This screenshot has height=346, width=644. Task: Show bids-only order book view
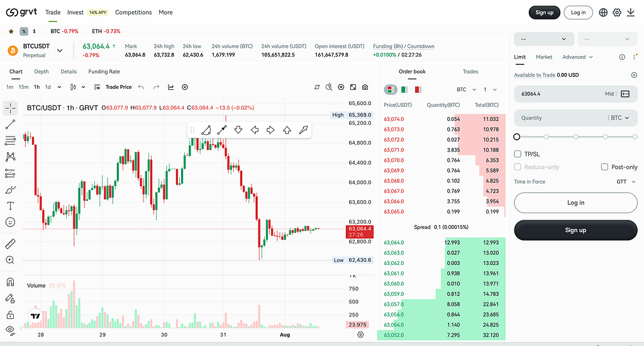coord(404,89)
